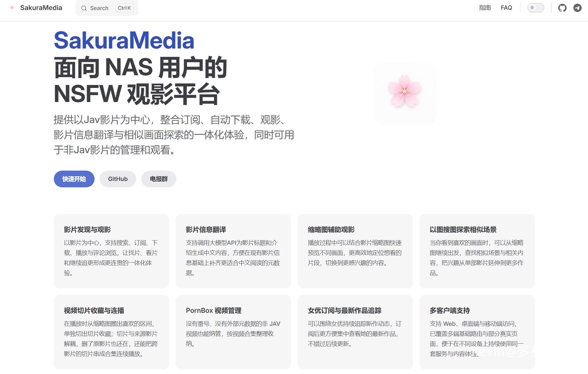Select the 多客户端支持 card title
588x374 pixels.
[x=450, y=310]
